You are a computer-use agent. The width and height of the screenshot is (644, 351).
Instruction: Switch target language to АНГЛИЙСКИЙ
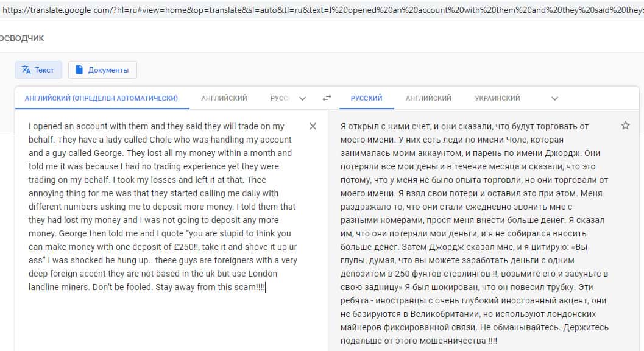[x=428, y=98]
